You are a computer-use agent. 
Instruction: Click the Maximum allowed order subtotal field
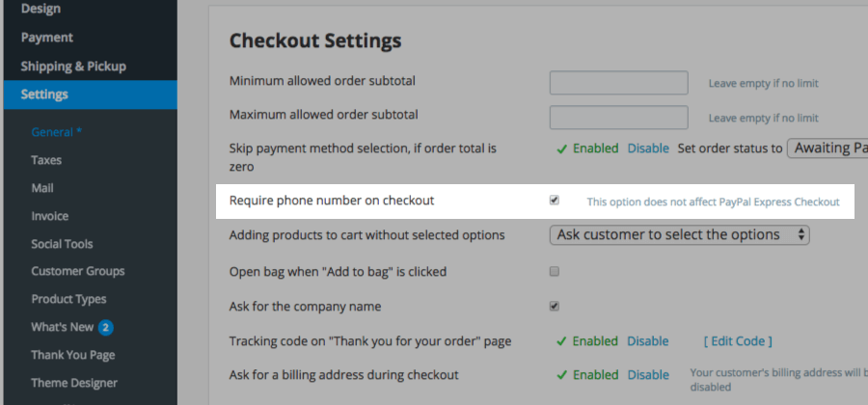pyautogui.click(x=618, y=118)
